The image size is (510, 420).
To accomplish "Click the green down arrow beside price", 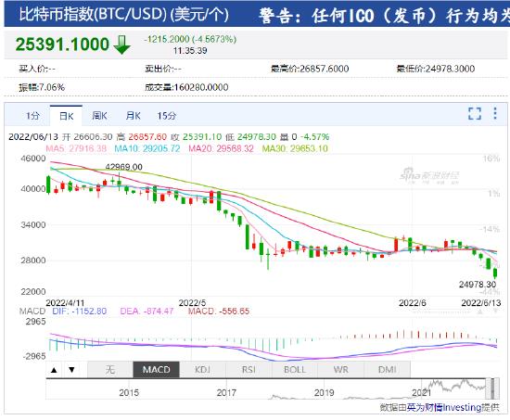I will 122,45.
